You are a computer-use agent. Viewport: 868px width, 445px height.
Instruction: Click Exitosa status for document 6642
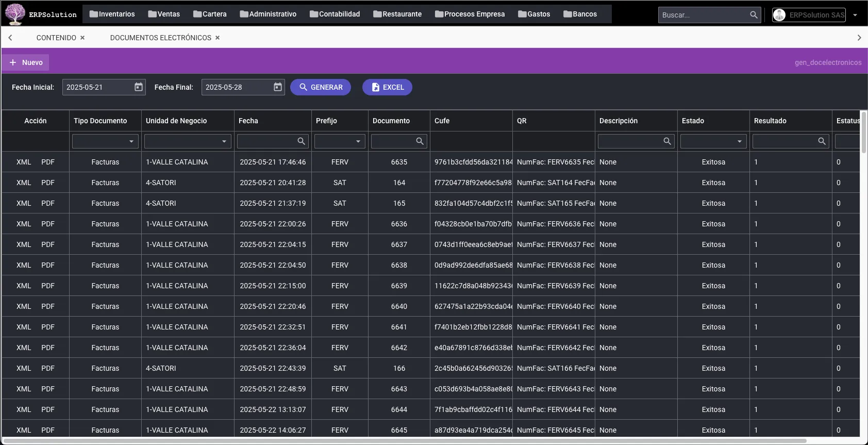pyautogui.click(x=713, y=348)
